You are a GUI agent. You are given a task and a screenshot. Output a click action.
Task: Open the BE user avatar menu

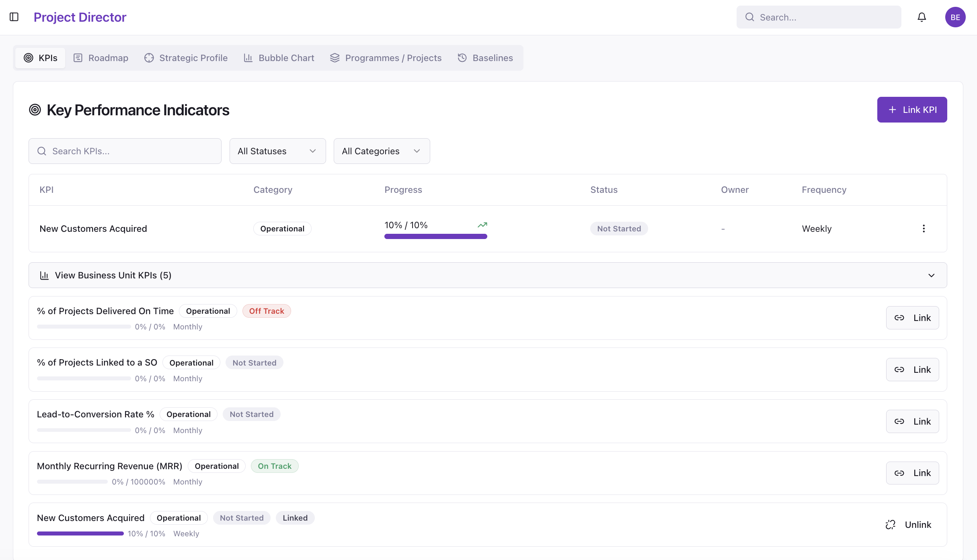pos(955,17)
